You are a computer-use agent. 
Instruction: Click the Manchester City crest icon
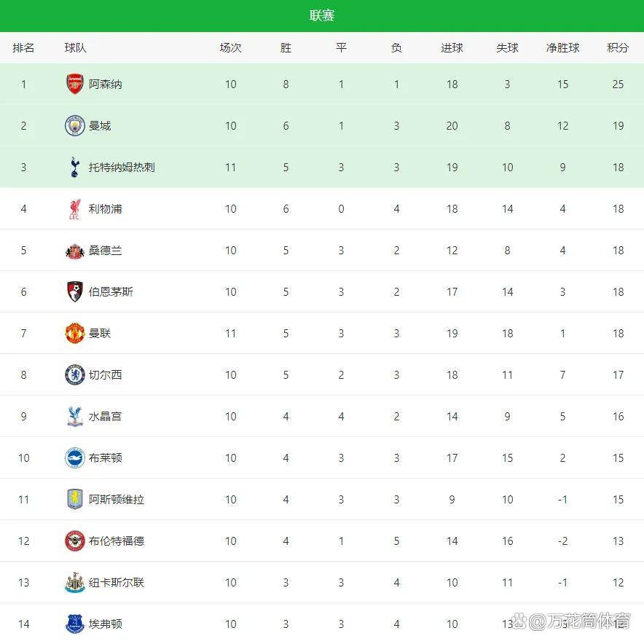75,125
